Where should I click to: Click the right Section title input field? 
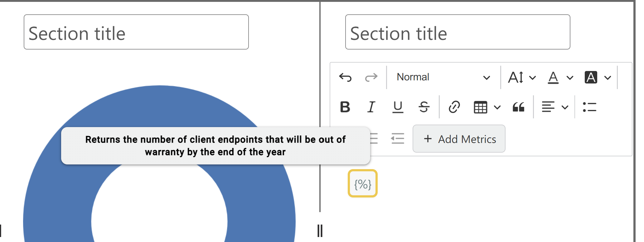[x=458, y=32]
